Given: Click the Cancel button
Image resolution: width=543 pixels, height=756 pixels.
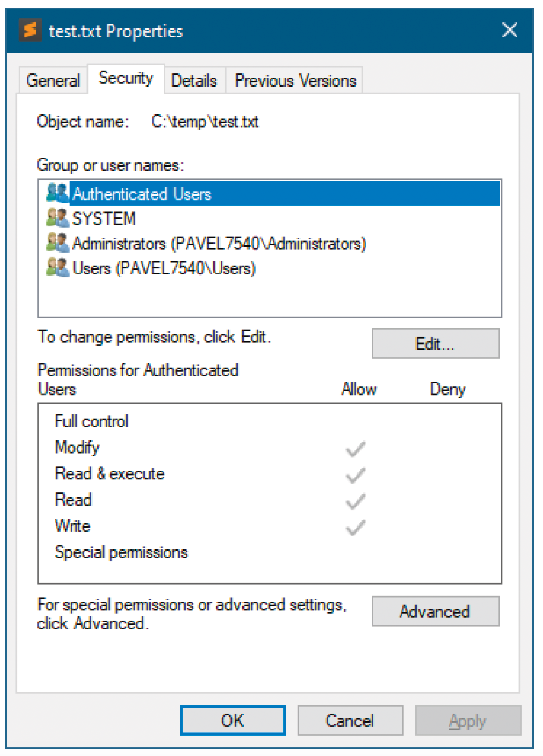Looking at the screenshot, I should 350,720.
